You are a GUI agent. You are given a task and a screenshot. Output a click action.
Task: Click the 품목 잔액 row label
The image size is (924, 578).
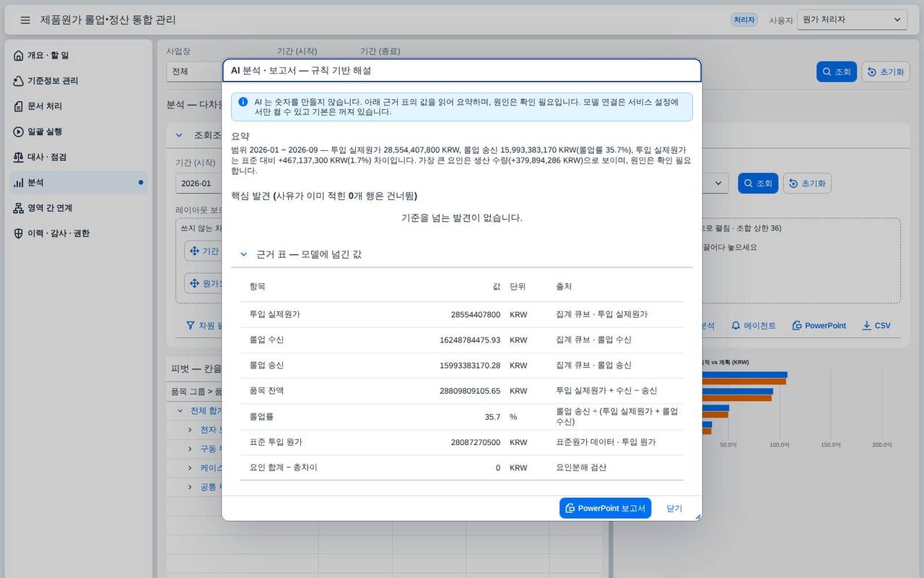click(x=266, y=391)
